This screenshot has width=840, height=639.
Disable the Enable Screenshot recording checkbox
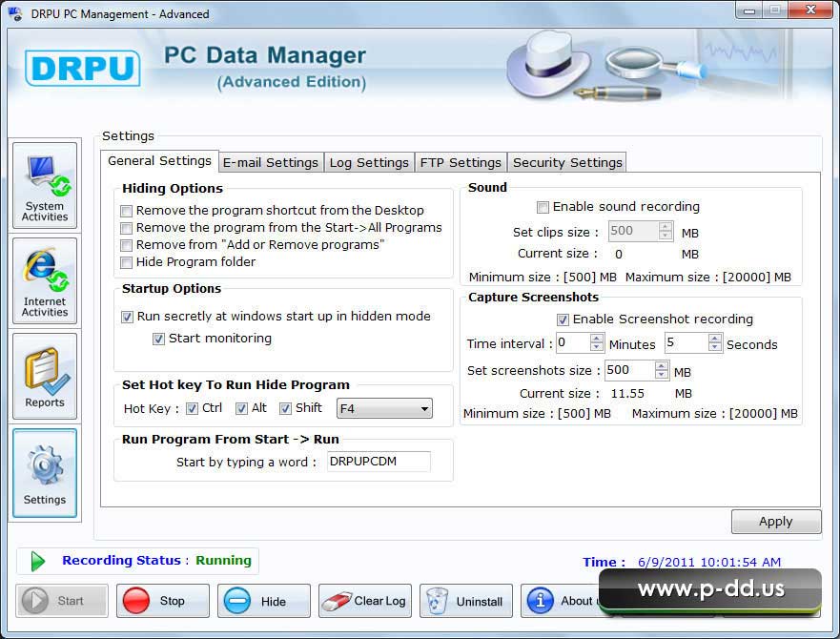563,320
